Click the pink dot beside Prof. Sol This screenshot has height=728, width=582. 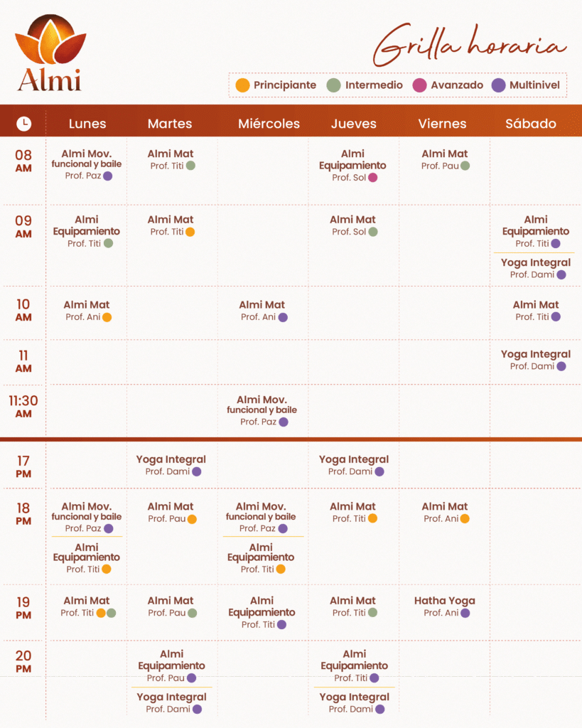pyautogui.click(x=372, y=178)
